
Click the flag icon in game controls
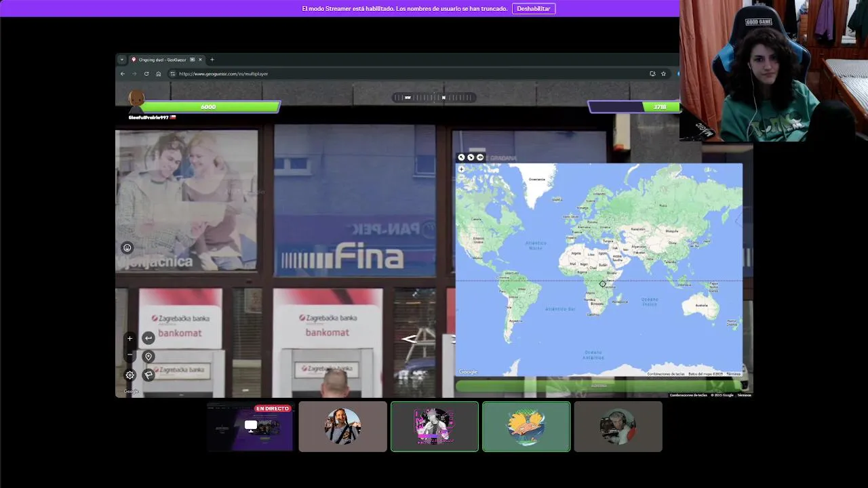pyautogui.click(x=149, y=375)
